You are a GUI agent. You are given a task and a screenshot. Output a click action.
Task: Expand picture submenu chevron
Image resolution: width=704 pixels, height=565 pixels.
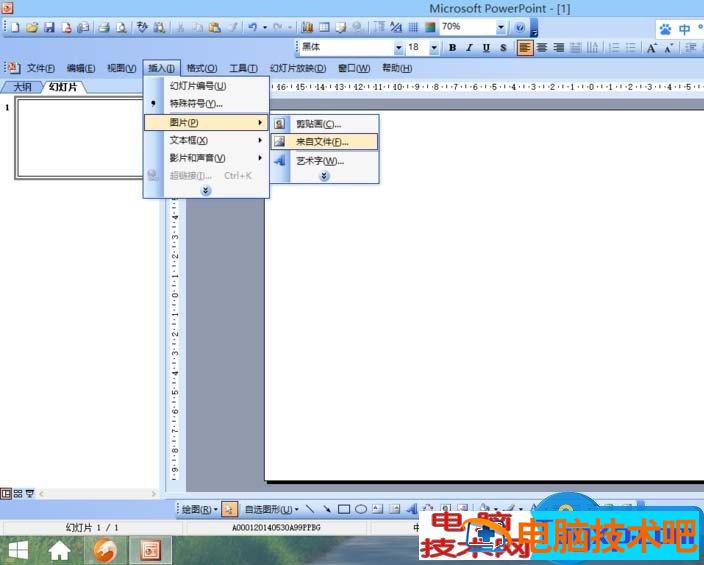tap(324, 176)
